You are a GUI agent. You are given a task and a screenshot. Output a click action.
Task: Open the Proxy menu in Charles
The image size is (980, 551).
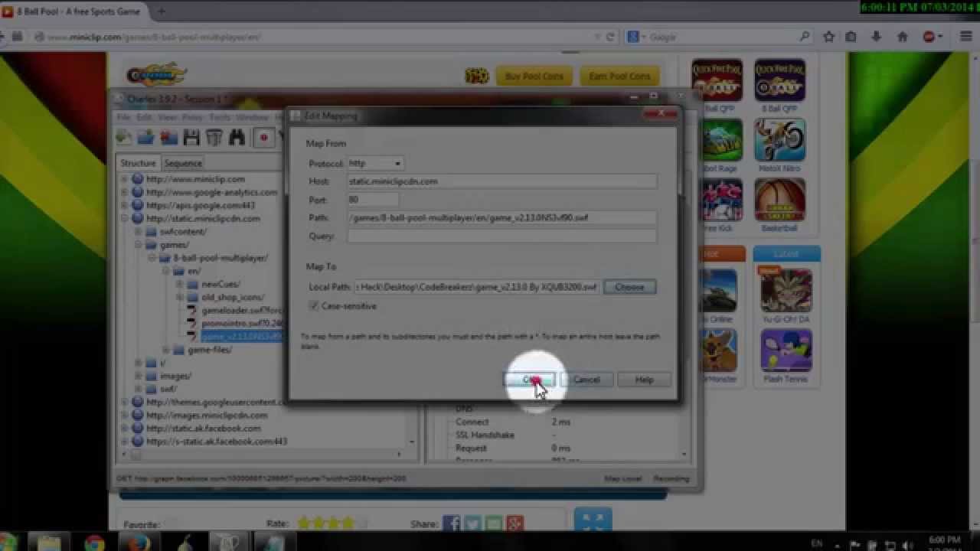[192, 117]
